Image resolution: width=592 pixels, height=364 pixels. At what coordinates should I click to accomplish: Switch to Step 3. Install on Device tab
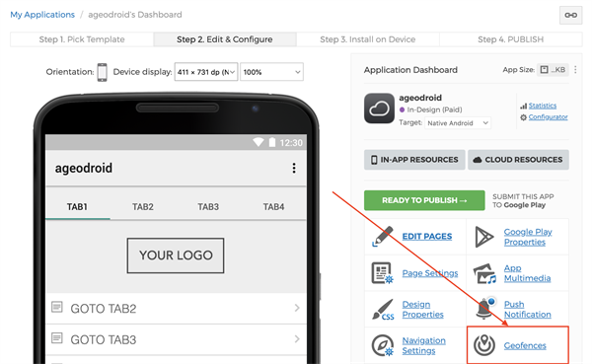368,39
